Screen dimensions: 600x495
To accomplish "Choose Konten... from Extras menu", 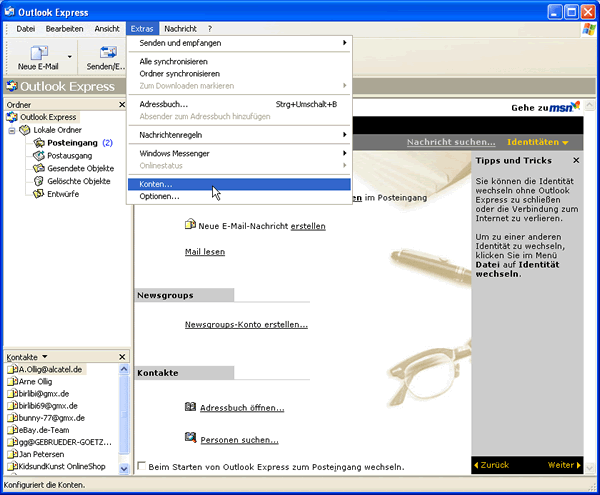I will (x=156, y=184).
